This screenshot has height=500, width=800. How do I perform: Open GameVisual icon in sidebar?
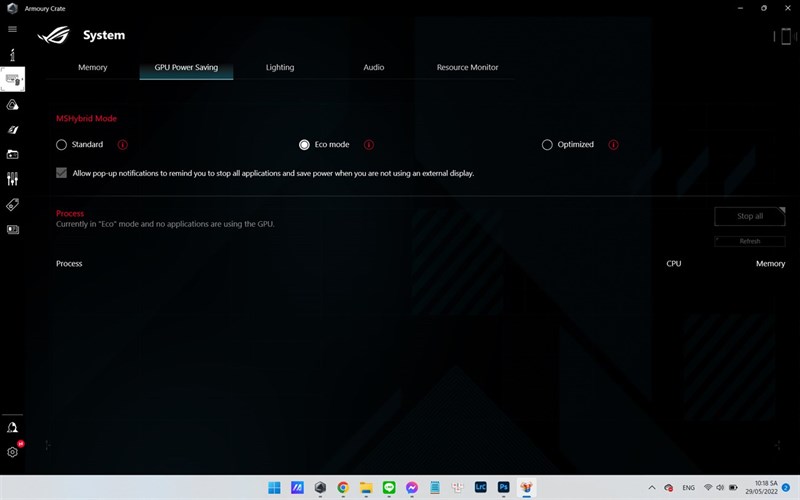(12, 130)
